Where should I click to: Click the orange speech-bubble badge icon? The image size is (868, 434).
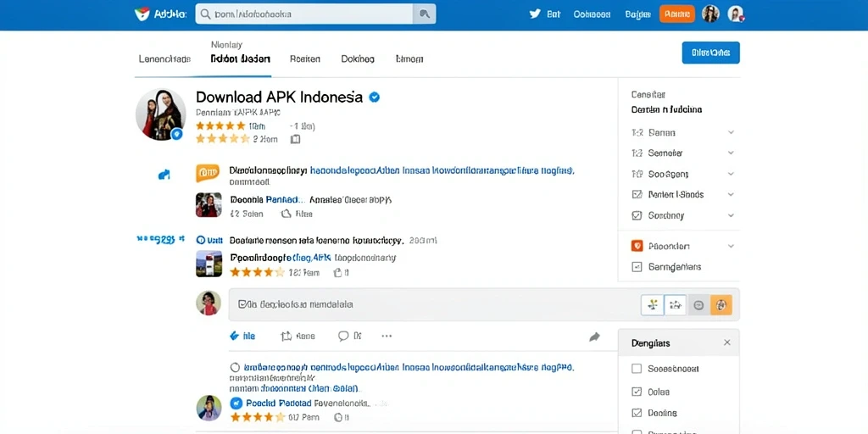(x=208, y=173)
